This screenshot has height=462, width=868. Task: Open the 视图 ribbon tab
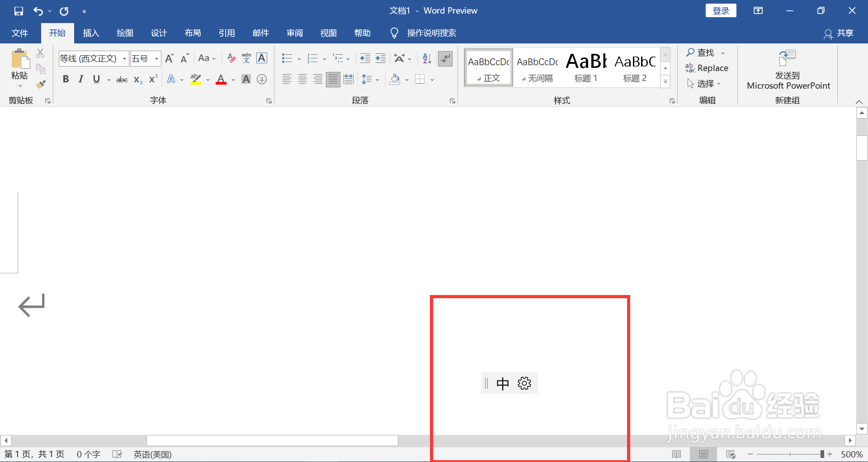tap(328, 33)
